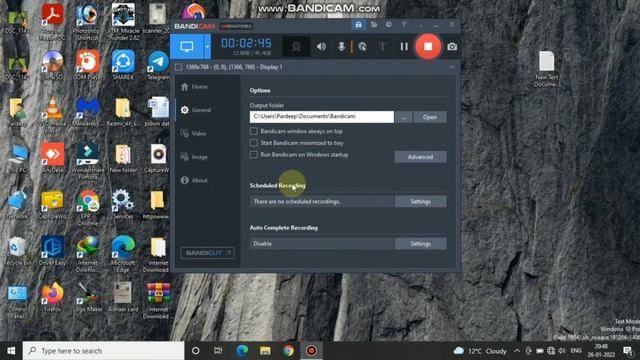Screen dimensions: 640x360
Task: Click the Open output folder button
Action: click(430, 117)
